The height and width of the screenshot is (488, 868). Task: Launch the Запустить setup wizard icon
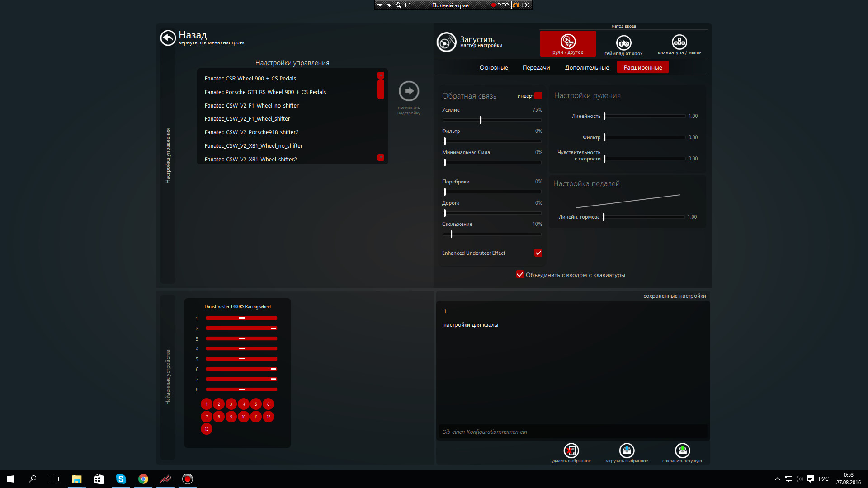(x=446, y=42)
